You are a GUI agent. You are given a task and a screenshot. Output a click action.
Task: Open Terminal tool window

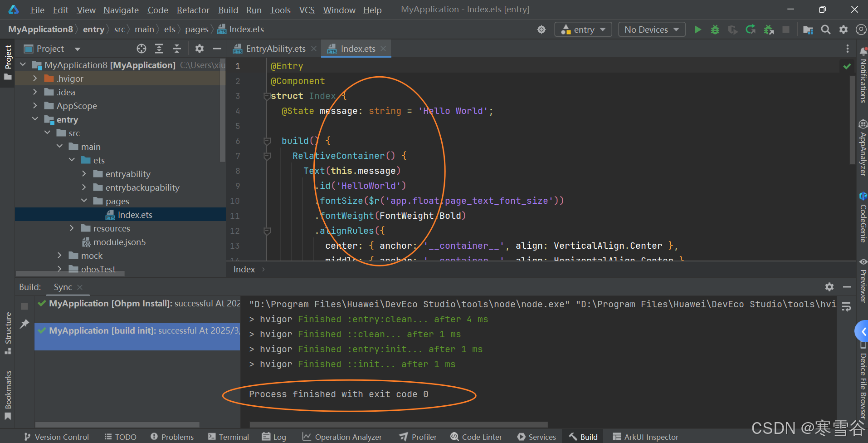point(229,437)
